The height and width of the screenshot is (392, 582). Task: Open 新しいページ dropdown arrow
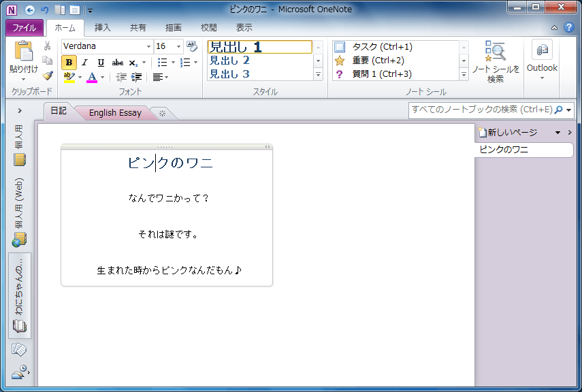coord(557,133)
